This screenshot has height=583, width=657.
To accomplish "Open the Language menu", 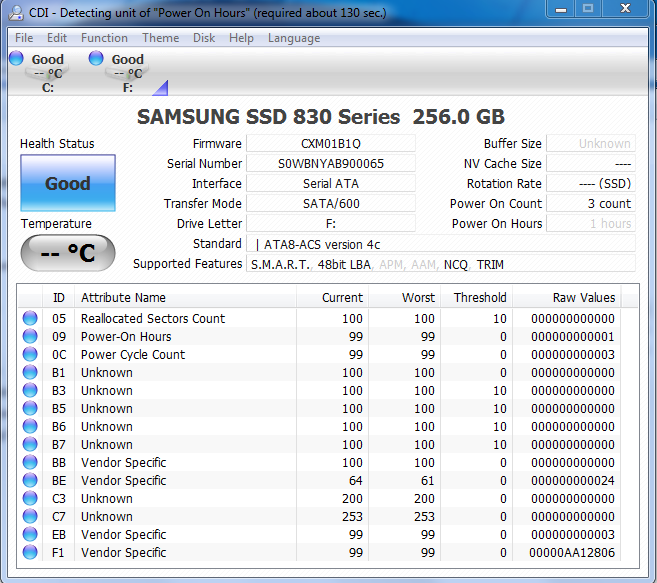I will pos(293,38).
